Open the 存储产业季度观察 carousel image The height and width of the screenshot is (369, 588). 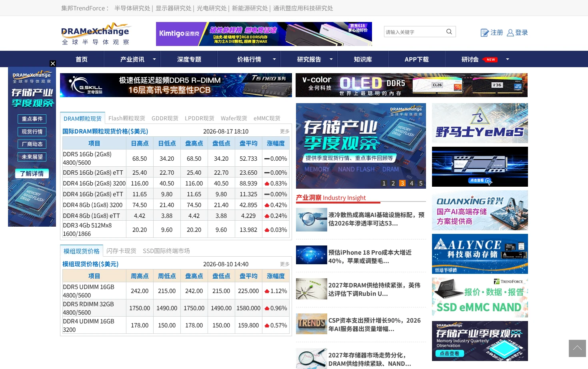[x=361, y=146]
